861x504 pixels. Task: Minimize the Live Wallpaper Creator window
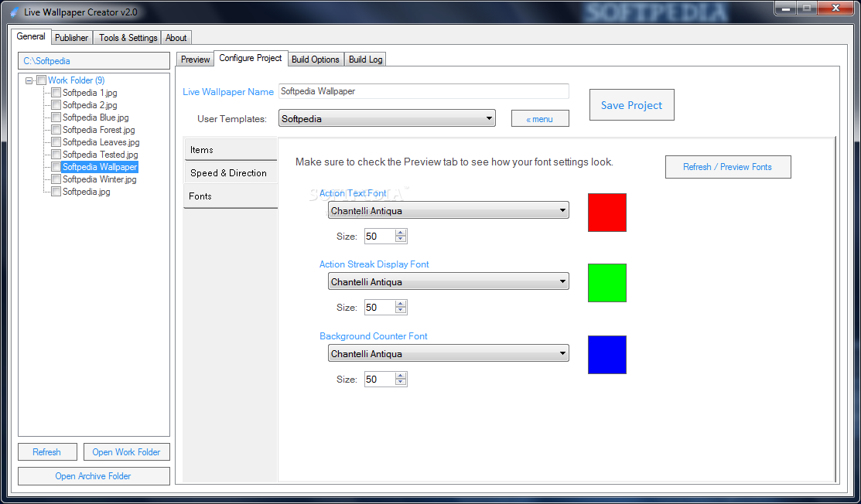pyautogui.click(x=786, y=9)
